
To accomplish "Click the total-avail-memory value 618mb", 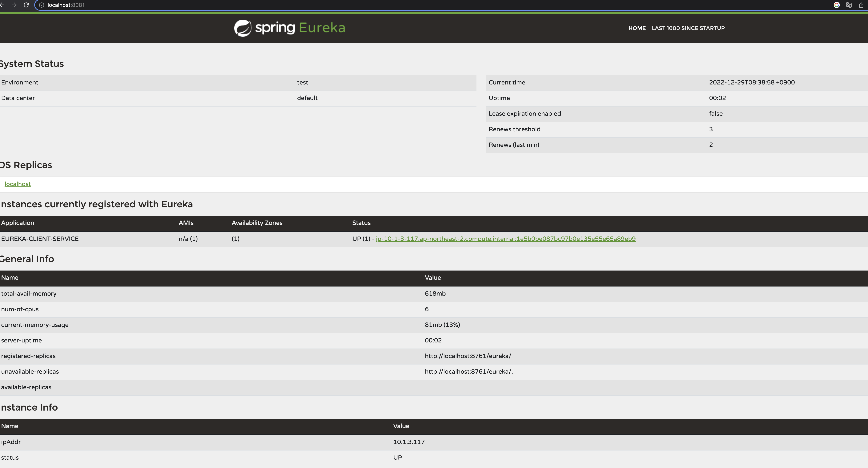I will [x=435, y=294].
